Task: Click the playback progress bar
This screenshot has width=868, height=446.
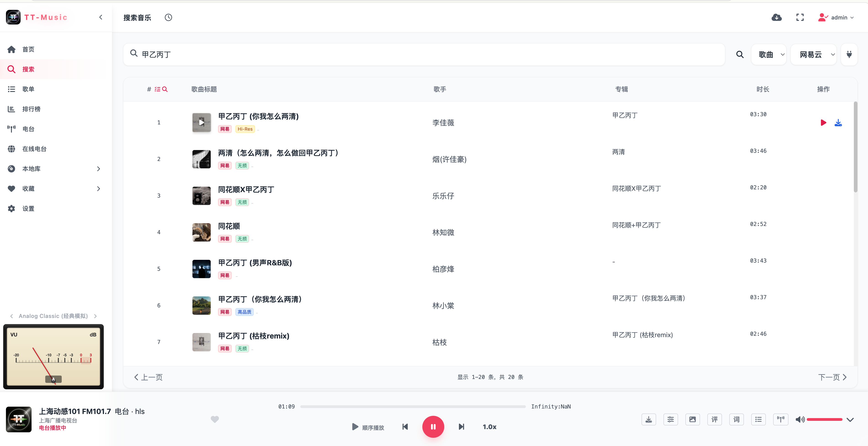Action: point(413,407)
